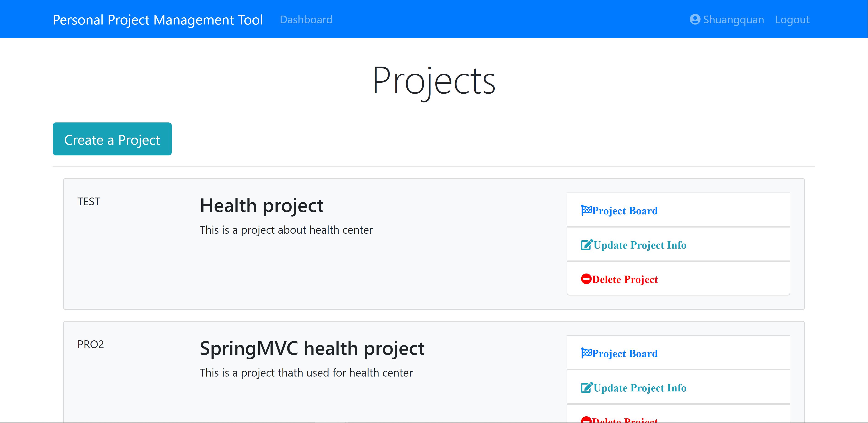Click the SpringMVC health project title
This screenshot has height=423, width=868.
[312, 348]
